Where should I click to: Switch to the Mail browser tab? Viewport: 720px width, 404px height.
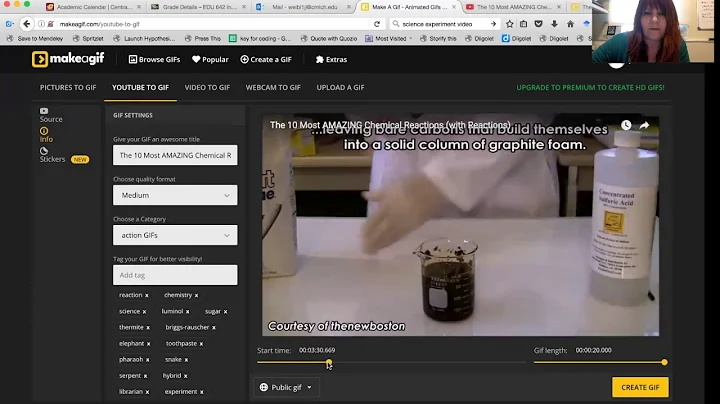click(303, 7)
